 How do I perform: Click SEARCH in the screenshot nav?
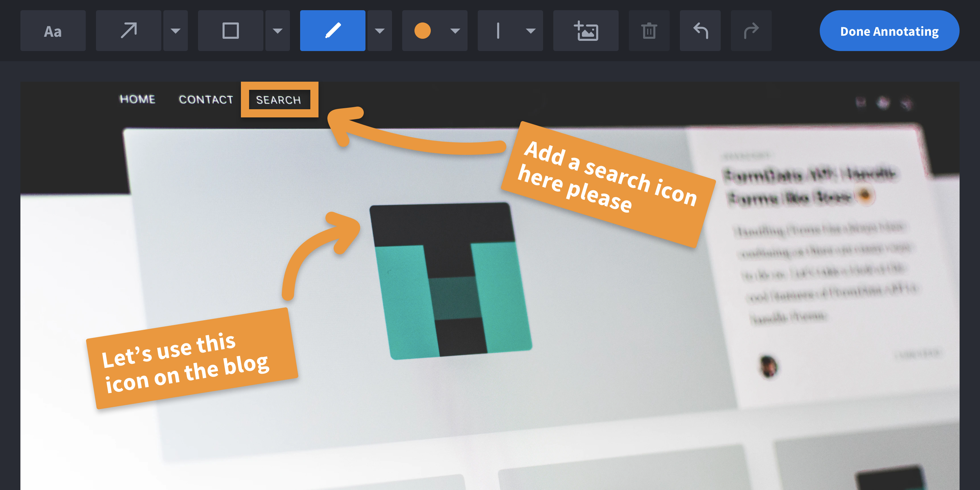278,100
